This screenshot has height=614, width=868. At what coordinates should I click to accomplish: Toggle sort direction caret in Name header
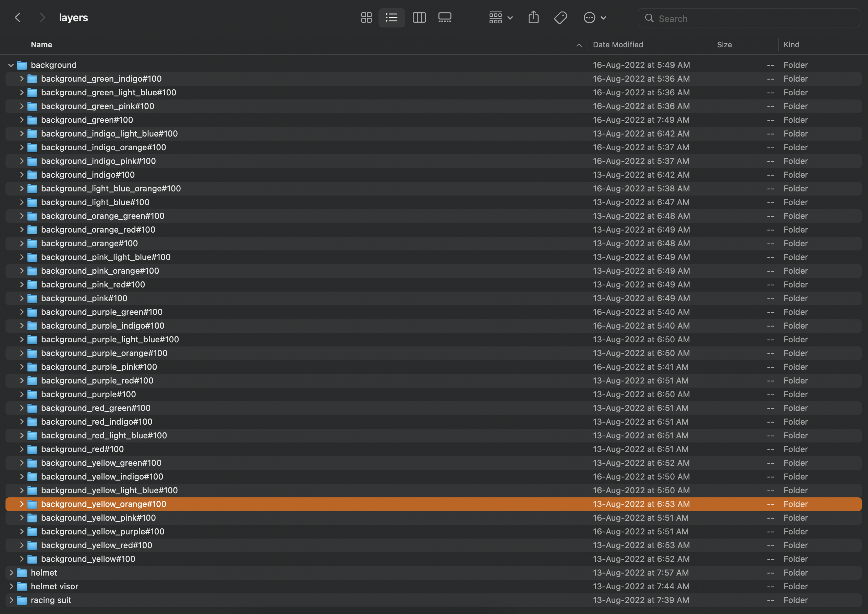579,45
